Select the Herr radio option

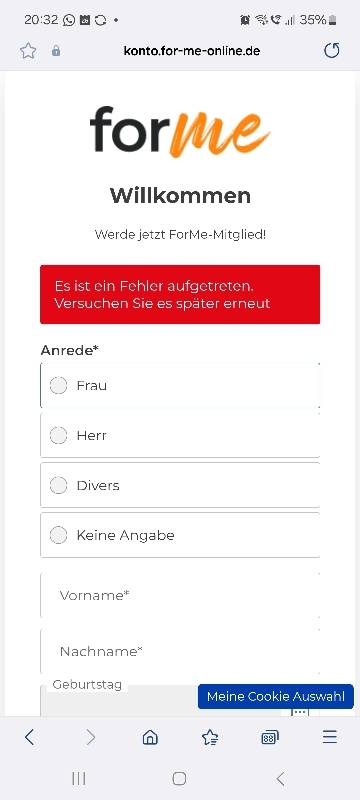click(x=180, y=435)
